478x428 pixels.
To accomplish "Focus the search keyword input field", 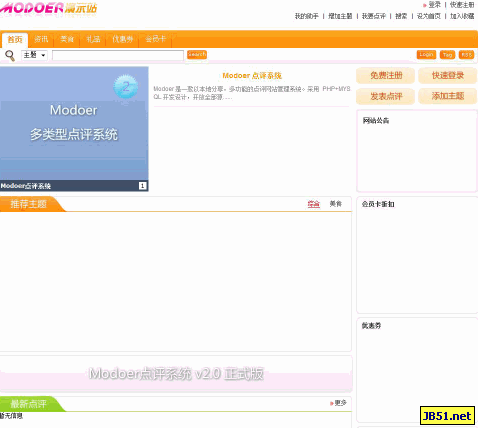I will 118,55.
